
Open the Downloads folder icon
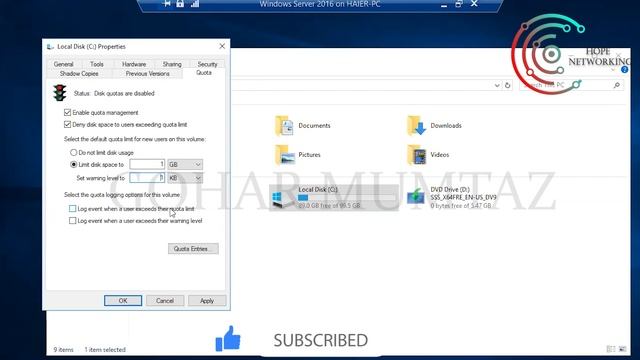[416, 126]
